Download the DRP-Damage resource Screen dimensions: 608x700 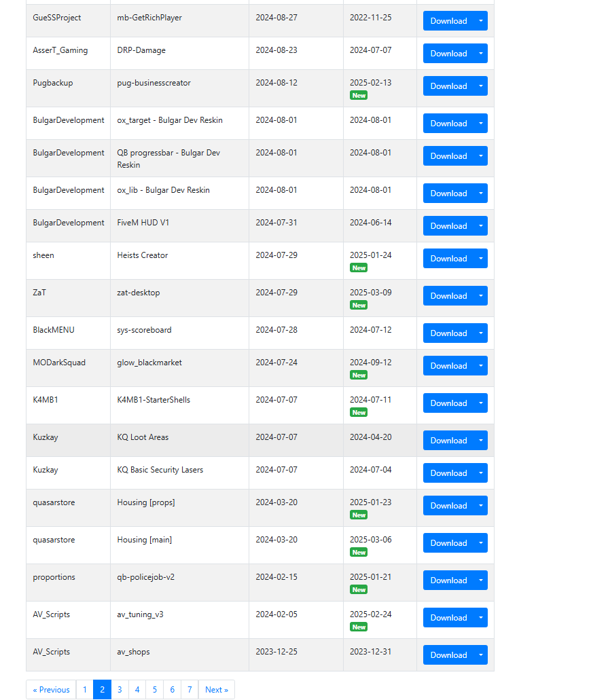click(x=448, y=54)
